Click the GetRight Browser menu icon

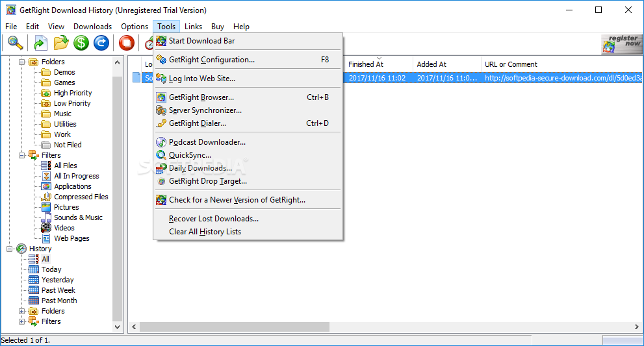pyautogui.click(x=161, y=97)
